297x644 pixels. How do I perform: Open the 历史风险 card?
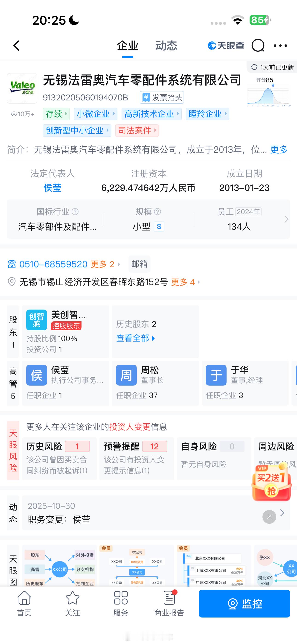(x=59, y=459)
